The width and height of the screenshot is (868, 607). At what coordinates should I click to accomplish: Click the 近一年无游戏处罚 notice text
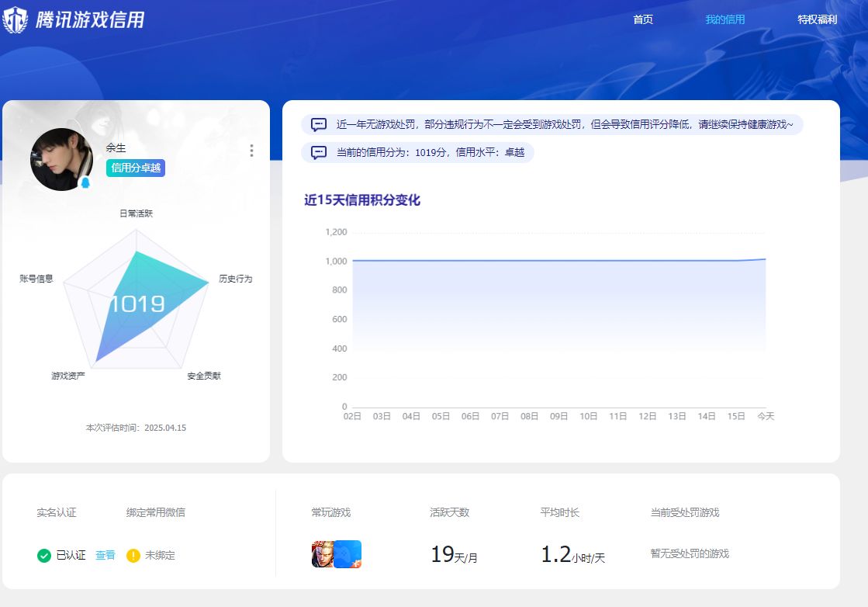(x=565, y=125)
